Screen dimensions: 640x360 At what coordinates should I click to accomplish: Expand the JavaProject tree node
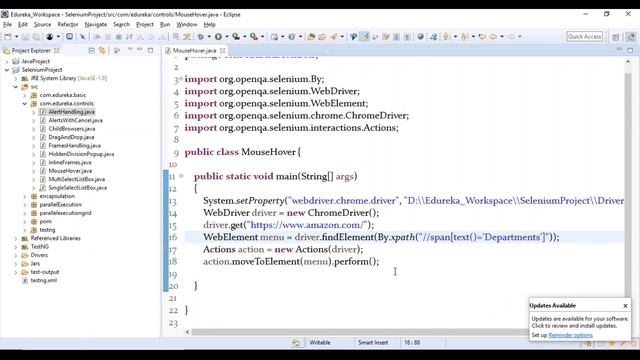pyautogui.click(x=7, y=62)
